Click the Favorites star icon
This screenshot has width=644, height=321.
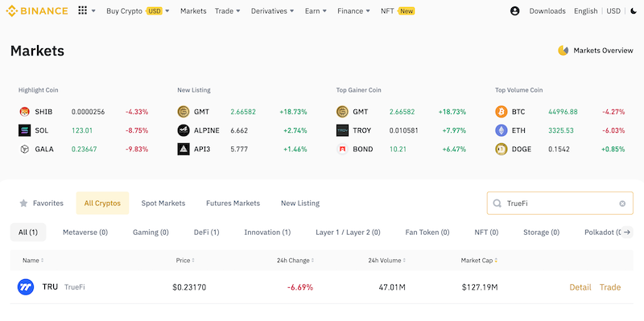point(24,203)
